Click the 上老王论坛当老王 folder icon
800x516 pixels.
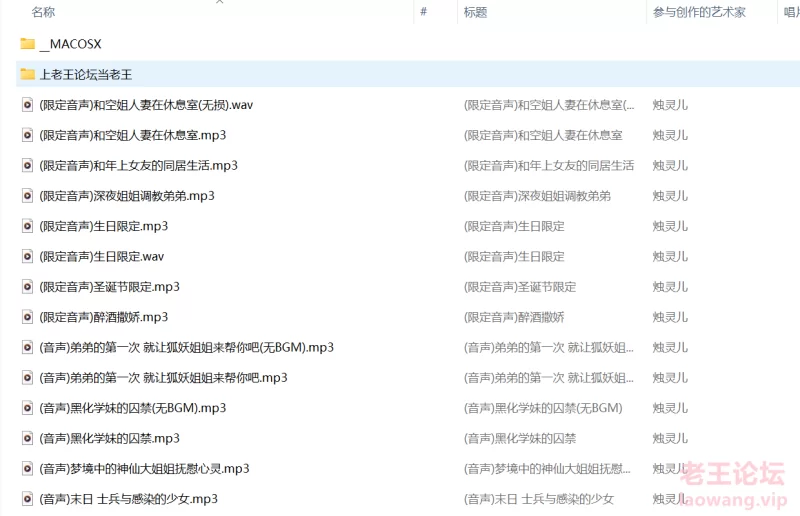(28, 75)
